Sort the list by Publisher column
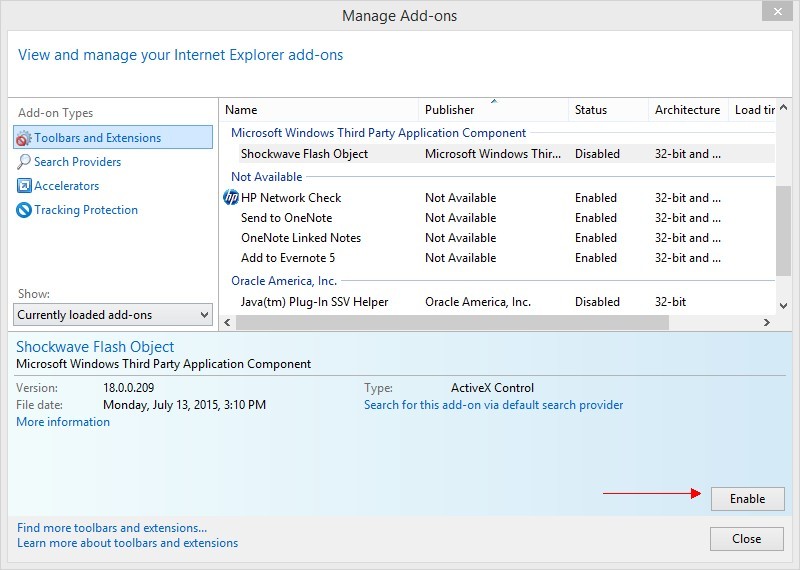The width and height of the screenshot is (800, 570). tap(449, 110)
